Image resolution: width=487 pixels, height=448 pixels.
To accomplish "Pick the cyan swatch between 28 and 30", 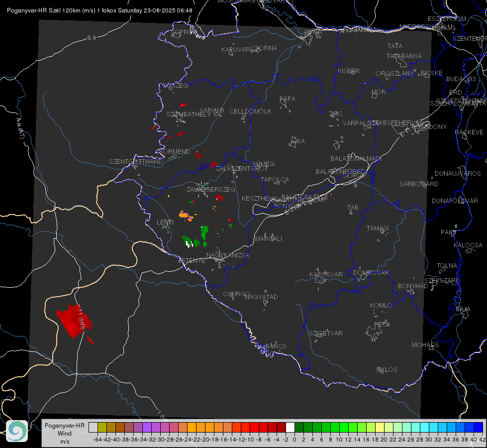I will click(425, 427).
